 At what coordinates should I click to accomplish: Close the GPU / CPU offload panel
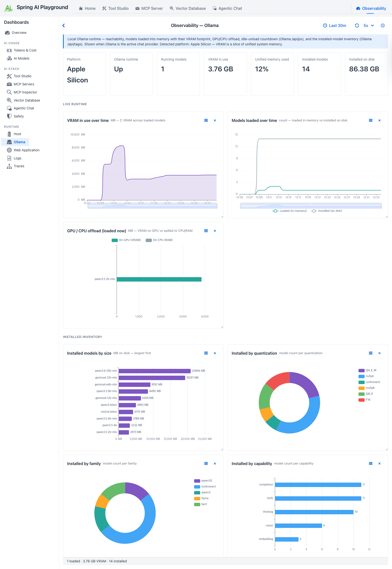pos(215,231)
